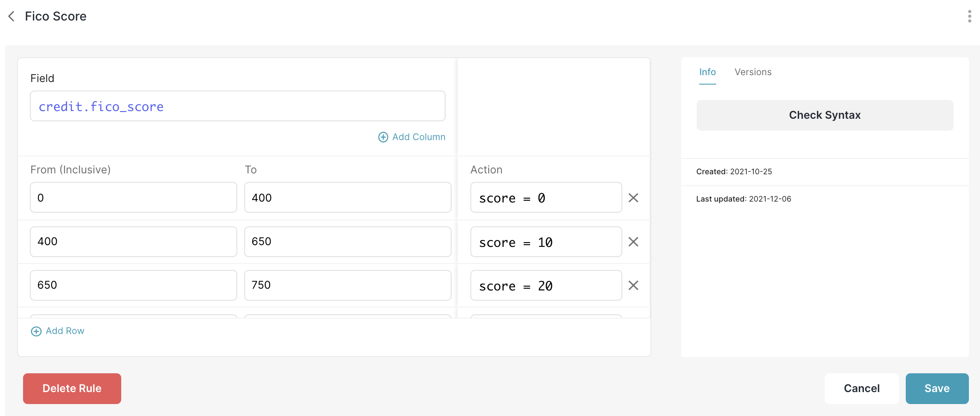Click the Check Syntax button
The width and height of the screenshot is (980, 416).
pyautogui.click(x=825, y=115)
